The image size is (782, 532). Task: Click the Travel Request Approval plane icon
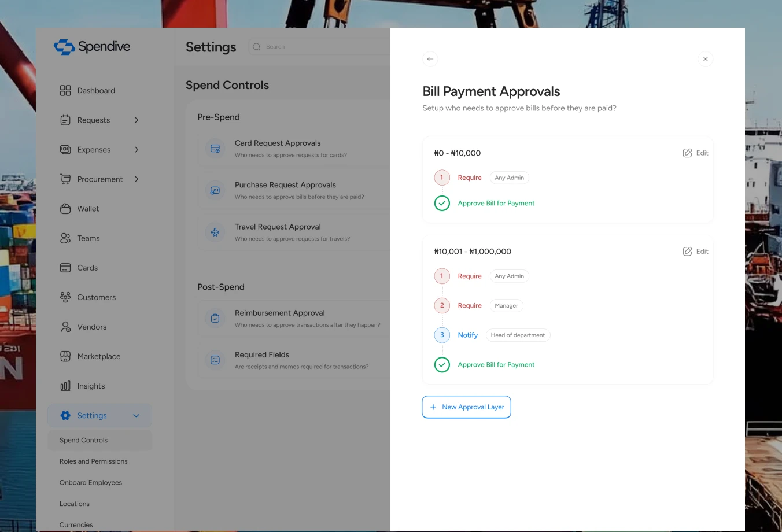[215, 232]
